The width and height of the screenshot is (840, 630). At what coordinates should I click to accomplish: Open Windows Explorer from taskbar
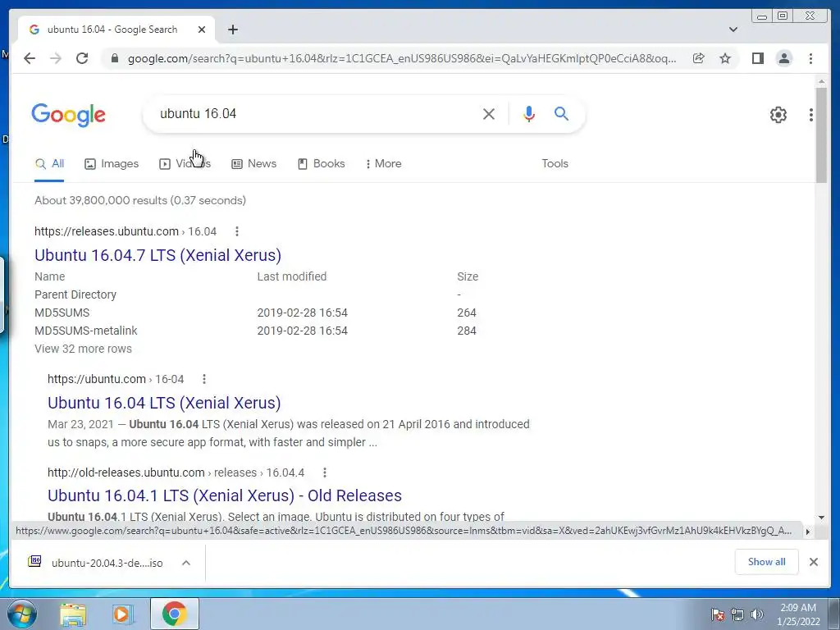73,614
